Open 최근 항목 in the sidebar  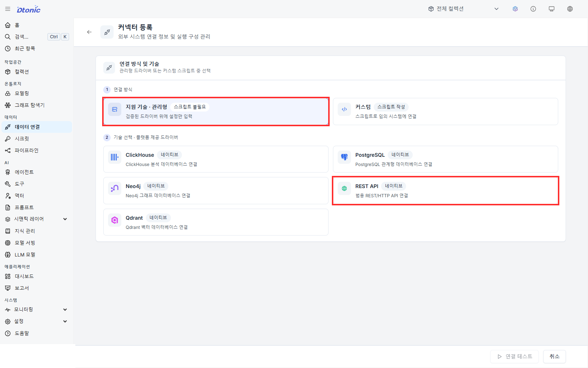[x=37, y=49]
